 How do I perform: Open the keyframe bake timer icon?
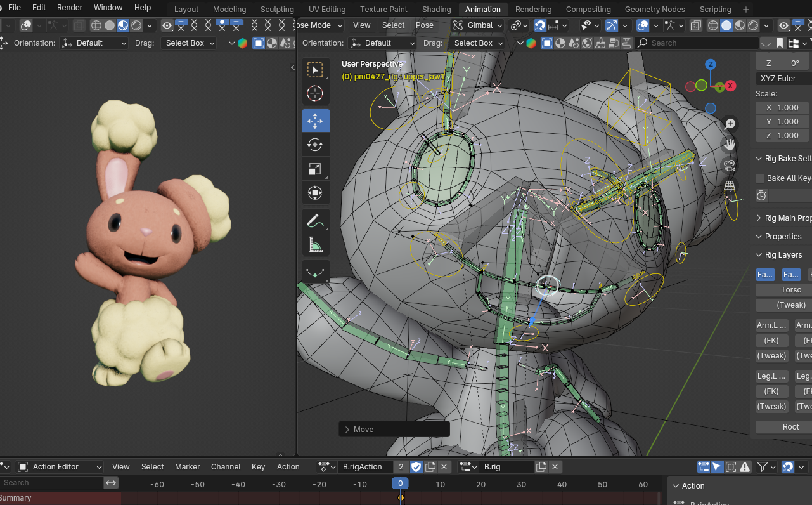[761, 195]
